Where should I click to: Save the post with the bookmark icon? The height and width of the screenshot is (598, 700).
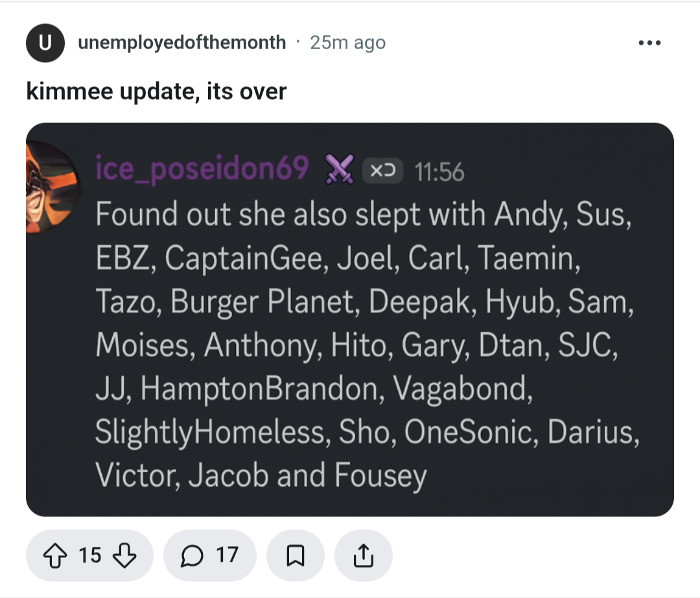click(x=296, y=555)
